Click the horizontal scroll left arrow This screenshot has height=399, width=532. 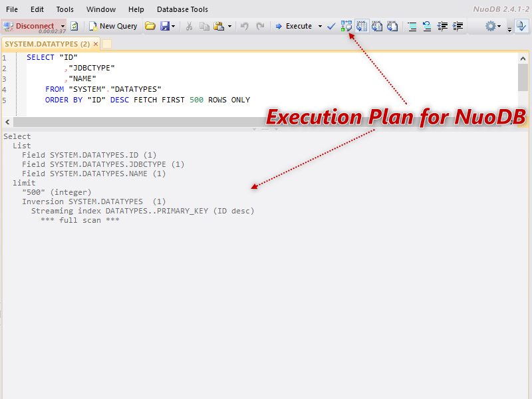tap(7, 122)
